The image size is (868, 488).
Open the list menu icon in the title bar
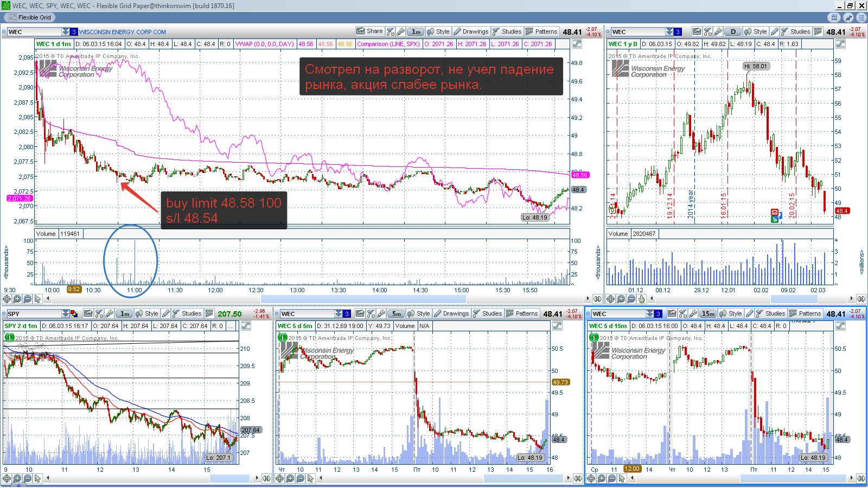point(861,17)
